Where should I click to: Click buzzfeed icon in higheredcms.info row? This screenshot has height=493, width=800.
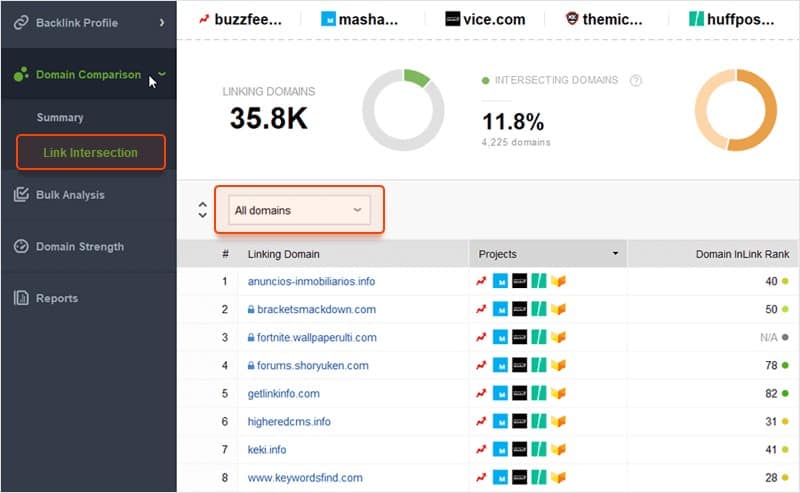481,422
